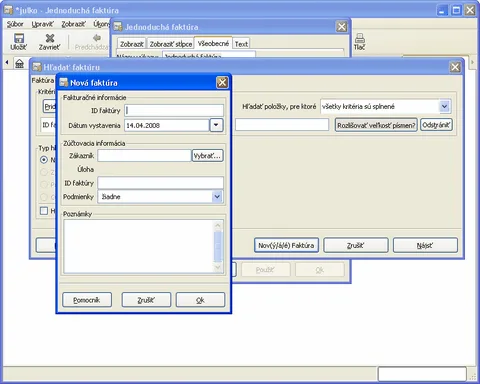Click the left arrow beside the house icon
480x384 pixels.
[x=7, y=62]
